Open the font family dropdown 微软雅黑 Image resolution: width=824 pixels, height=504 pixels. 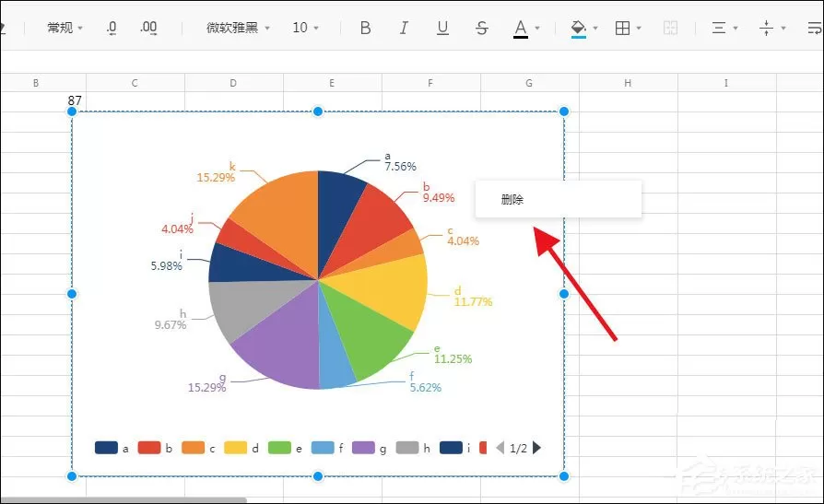238,28
